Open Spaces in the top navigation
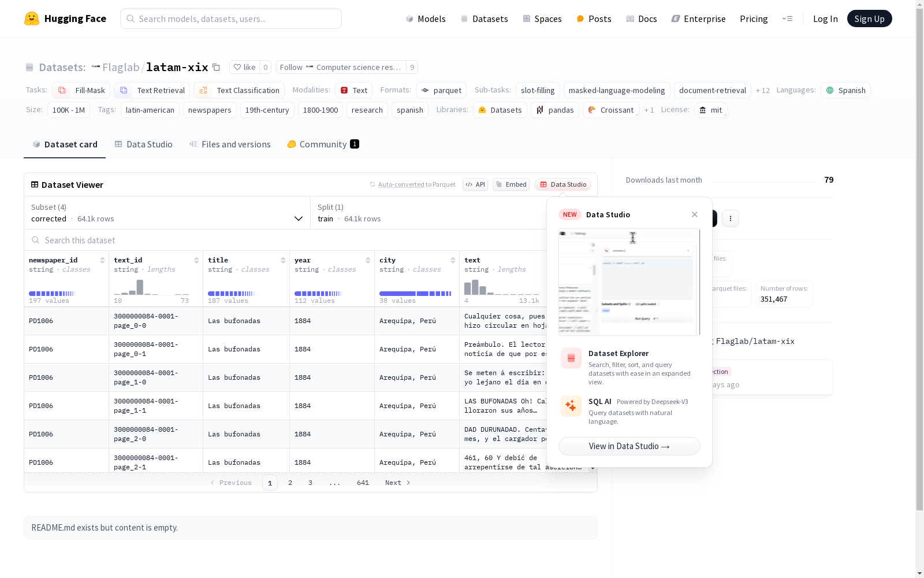Image resolution: width=924 pixels, height=578 pixels. [x=542, y=18]
